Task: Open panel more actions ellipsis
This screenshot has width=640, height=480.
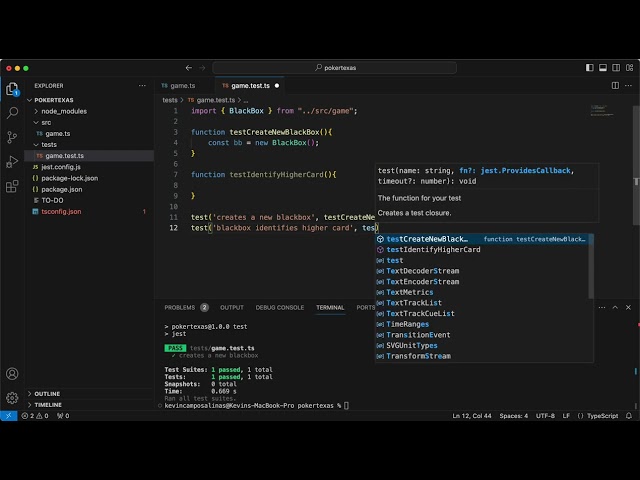Action: (x=602, y=307)
